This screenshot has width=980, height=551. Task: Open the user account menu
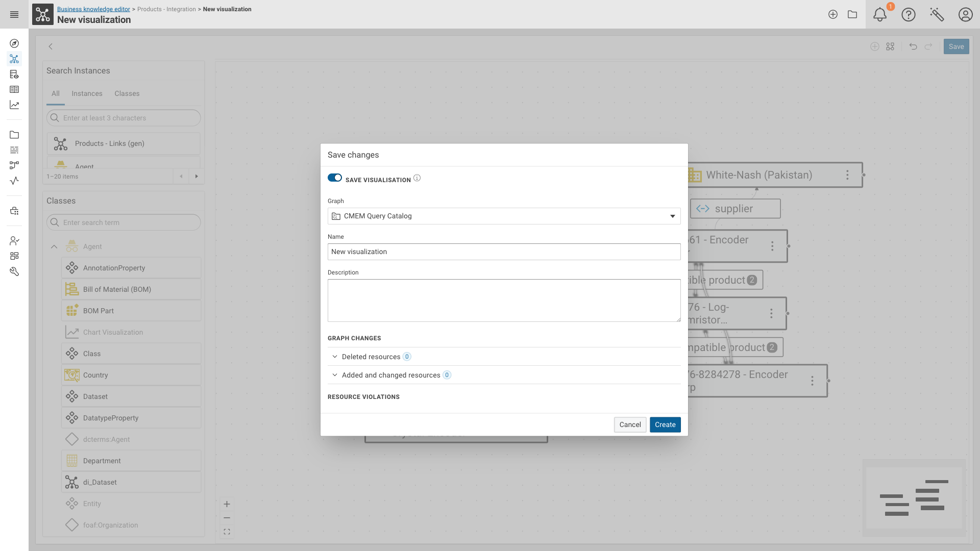coord(966,15)
